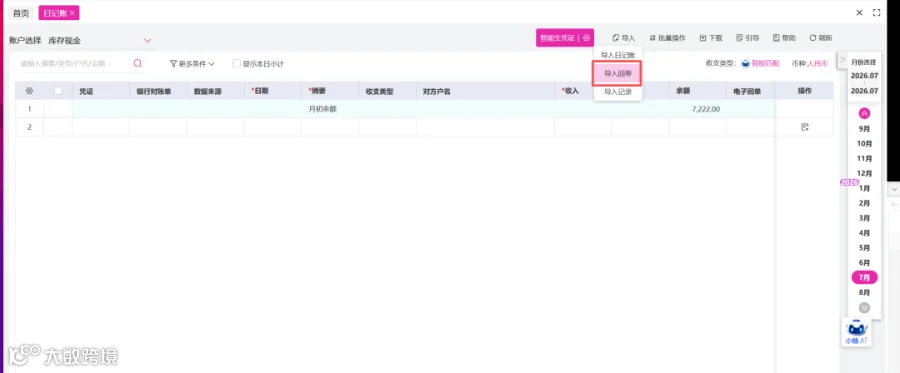Open the 小畅 AI assistant

click(x=856, y=332)
